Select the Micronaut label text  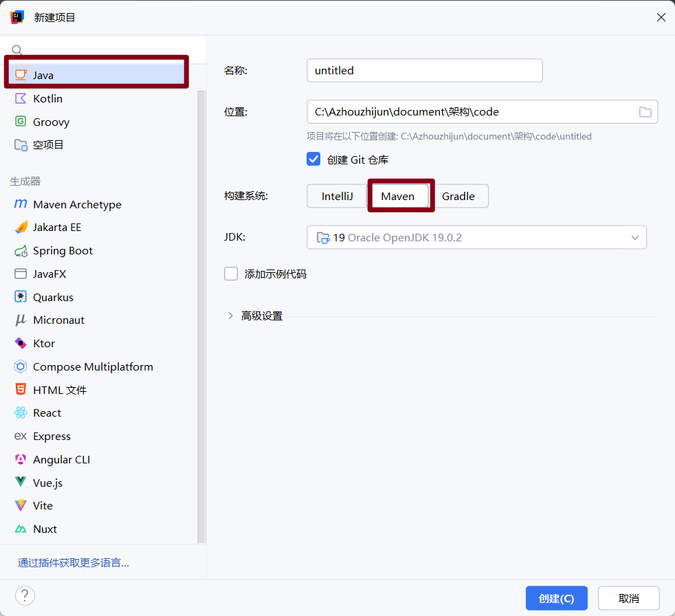pos(59,320)
